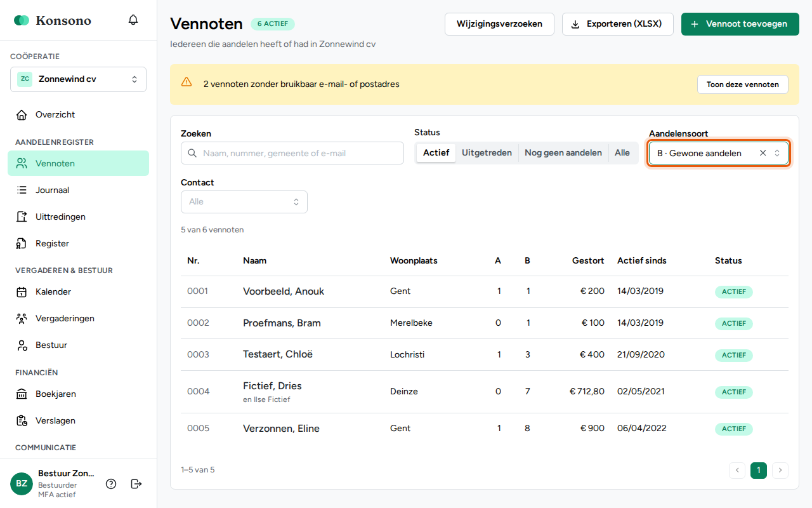The image size is (812, 508).
Task: Open row Proefmans, Bram
Action: pyautogui.click(x=485, y=323)
